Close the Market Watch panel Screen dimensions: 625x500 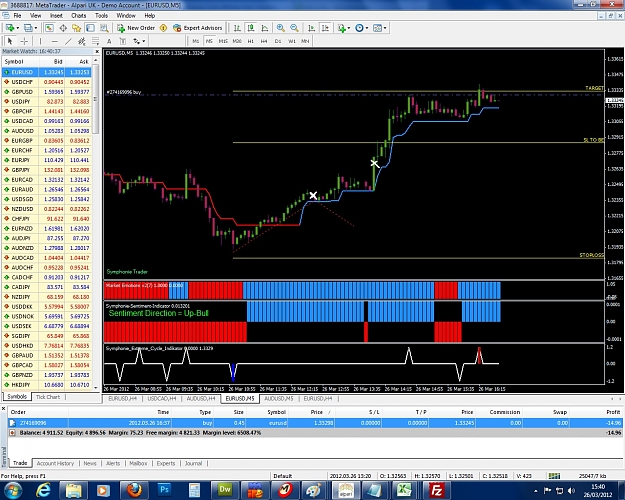[x=97, y=51]
